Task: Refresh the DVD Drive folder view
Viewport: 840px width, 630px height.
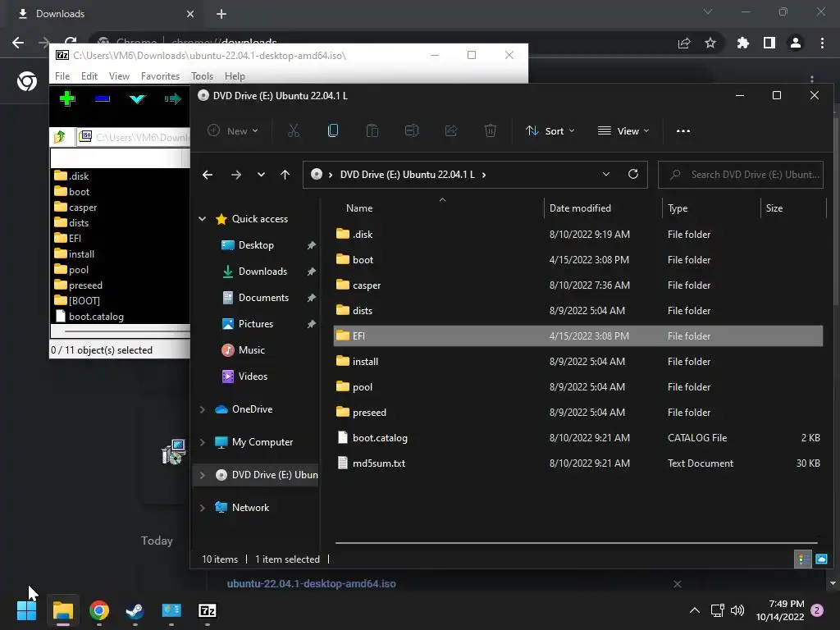Action: point(633,174)
